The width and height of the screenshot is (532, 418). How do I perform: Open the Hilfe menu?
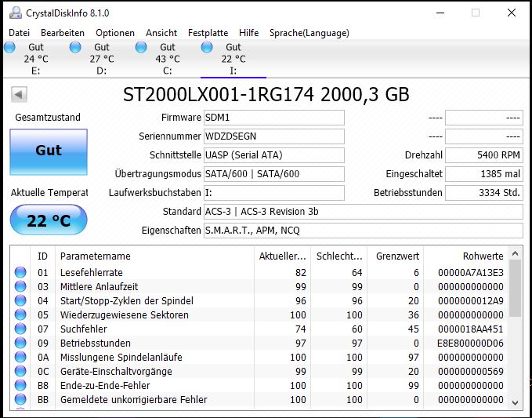click(x=248, y=33)
